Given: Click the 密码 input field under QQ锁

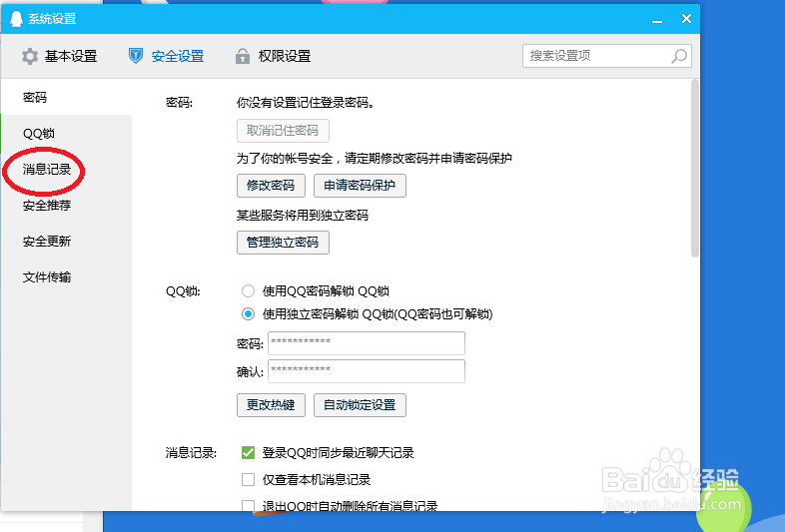Looking at the screenshot, I should (367, 343).
